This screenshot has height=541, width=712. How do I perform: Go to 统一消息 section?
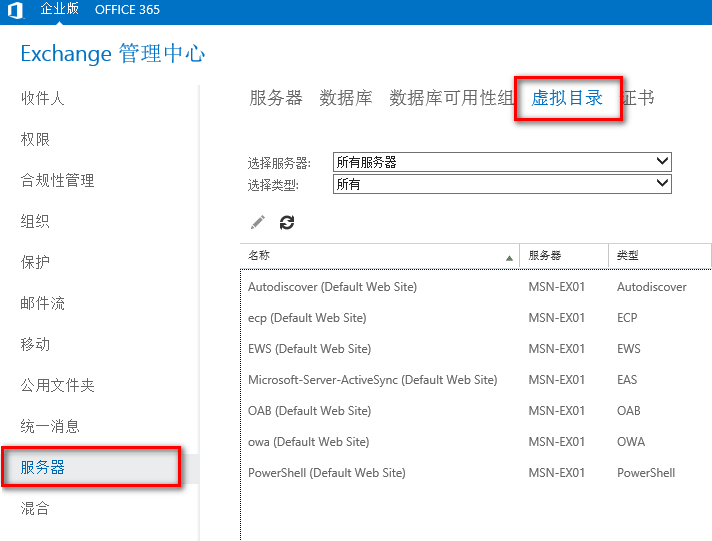50,426
